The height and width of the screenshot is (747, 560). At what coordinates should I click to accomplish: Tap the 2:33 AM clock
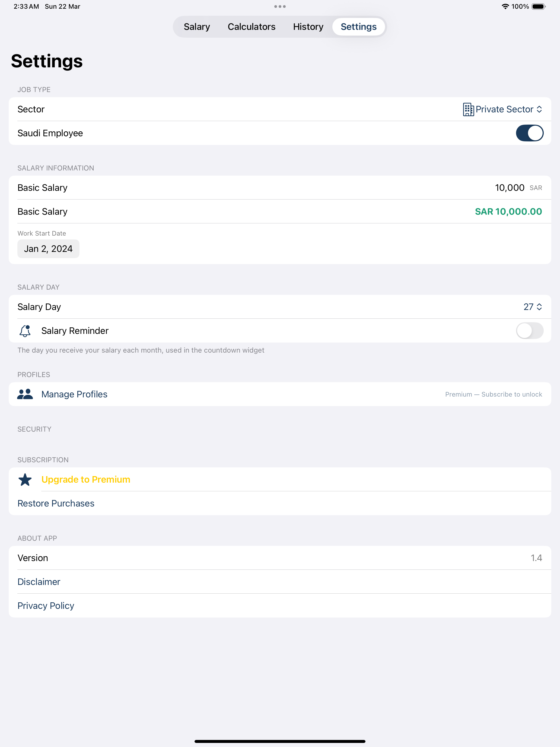[26, 7]
